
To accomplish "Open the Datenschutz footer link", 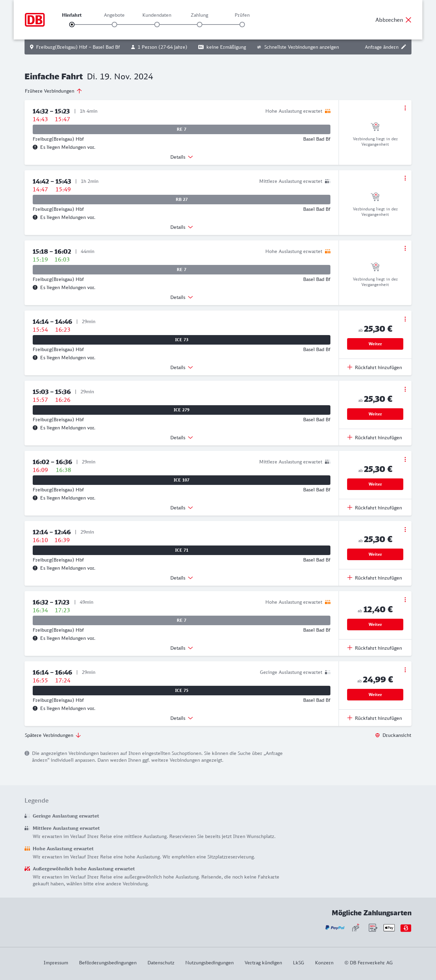I will pyautogui.click(x=160, y=963).
